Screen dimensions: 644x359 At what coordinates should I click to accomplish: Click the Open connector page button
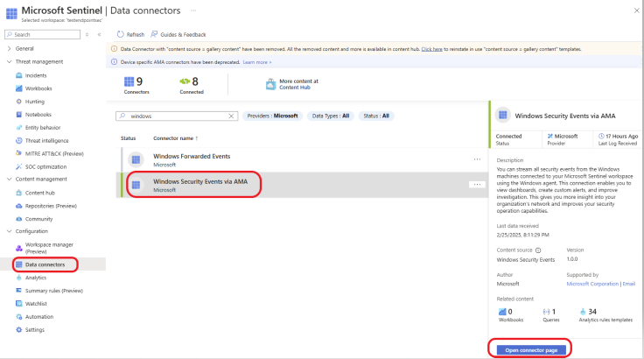coord(531,350)
